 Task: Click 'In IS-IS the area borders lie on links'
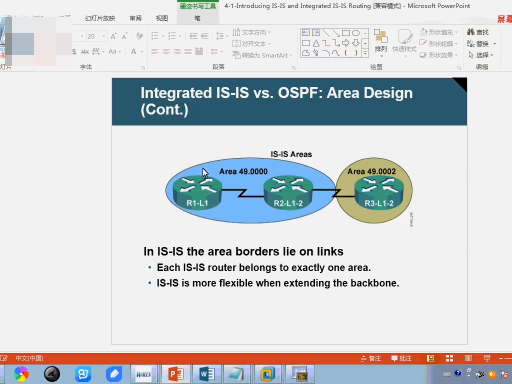click(x=243, y=251)
